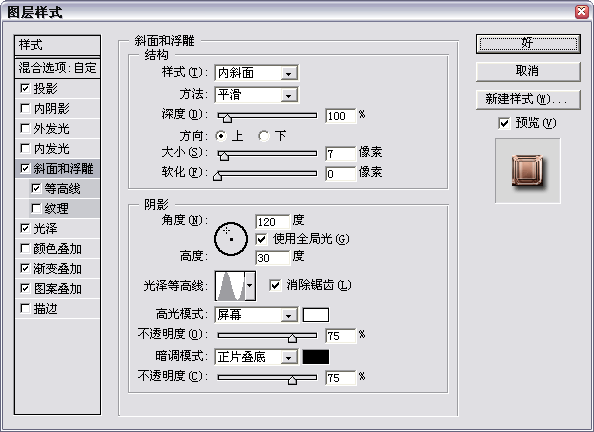
Task: Open the 混合选项 blending options entry
Action: [x=58, y=68]
